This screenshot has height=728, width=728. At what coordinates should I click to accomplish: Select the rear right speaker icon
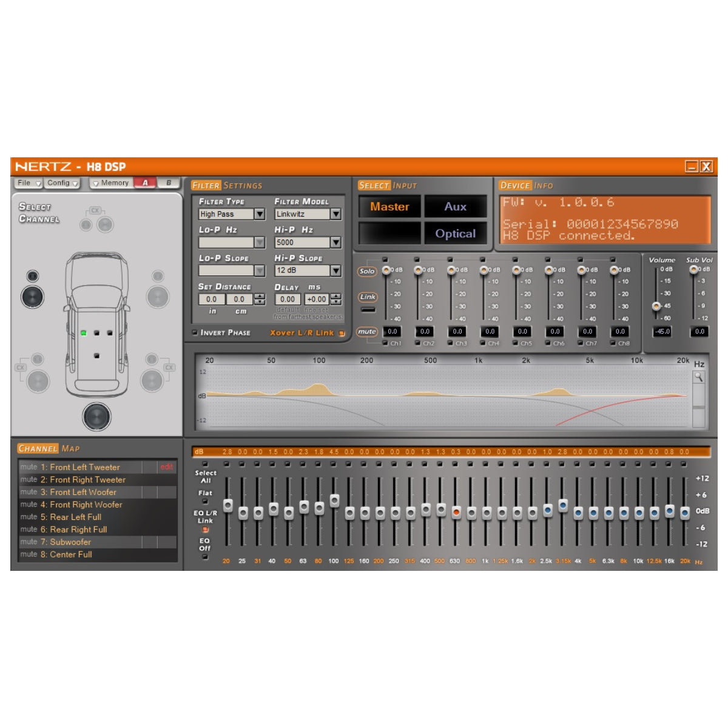click(152, 380)
